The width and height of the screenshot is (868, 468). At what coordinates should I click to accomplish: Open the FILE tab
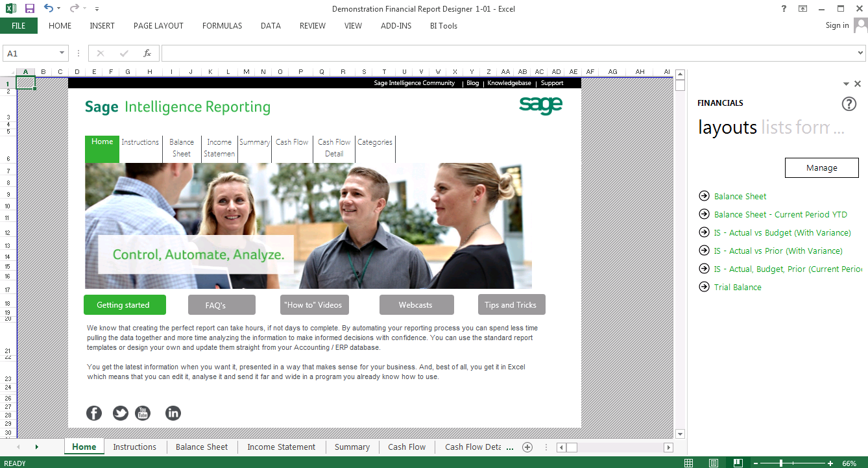[x=18, y=26]
